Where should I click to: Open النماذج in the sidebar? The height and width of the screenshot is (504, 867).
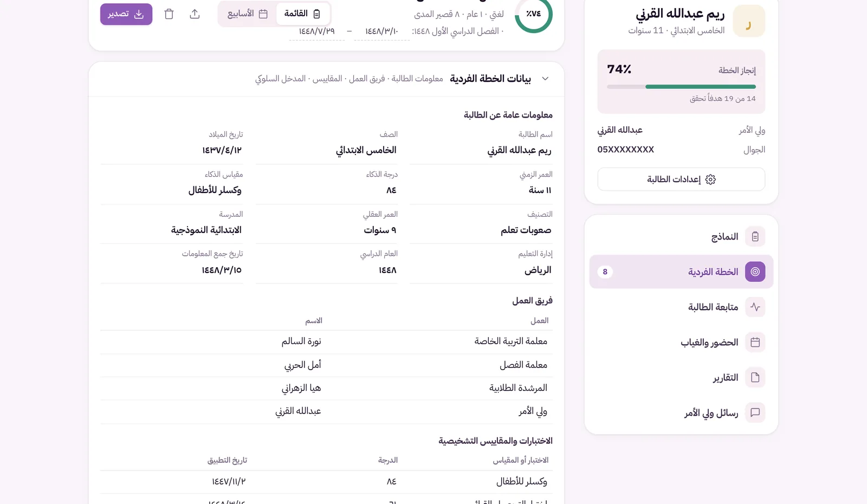pos(681,237)
